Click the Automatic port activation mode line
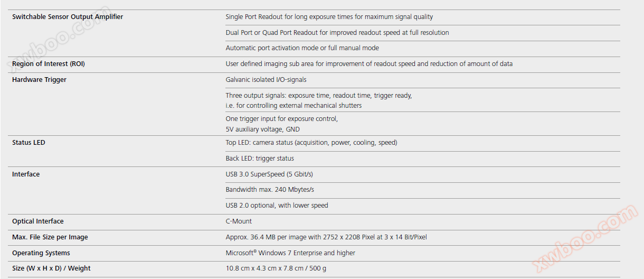The width and height of the screenshot is (644, 279). pos(302,48)
